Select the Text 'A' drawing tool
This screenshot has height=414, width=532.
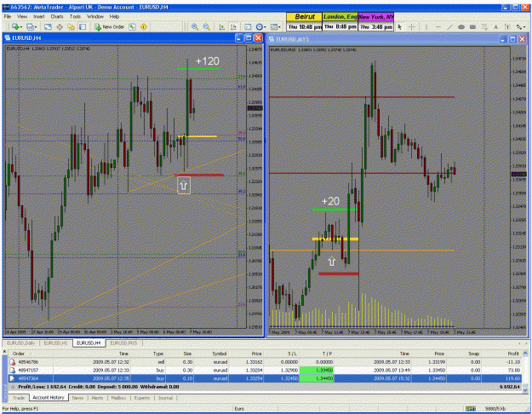495,26
